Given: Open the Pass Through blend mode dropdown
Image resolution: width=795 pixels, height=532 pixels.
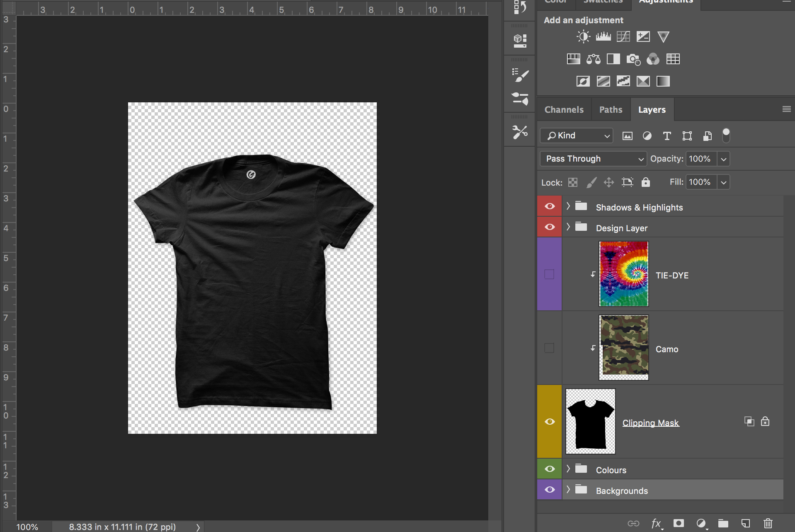Looking at the screenshot, I should (x=593, y=159).
